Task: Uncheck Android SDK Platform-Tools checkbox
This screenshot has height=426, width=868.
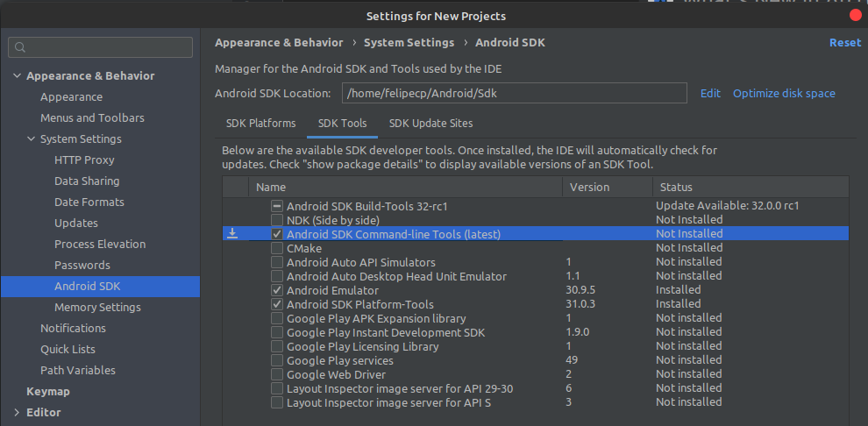Action: coord(277,304)
